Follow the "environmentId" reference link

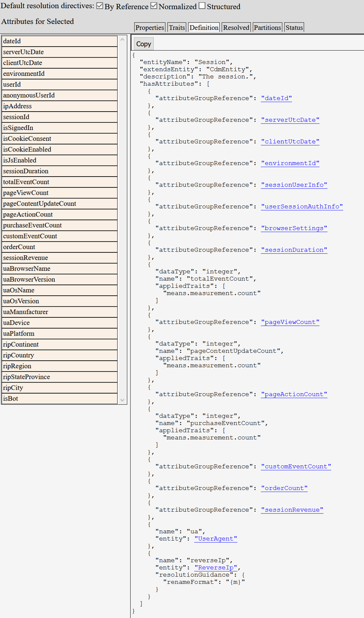pos(290,163)
